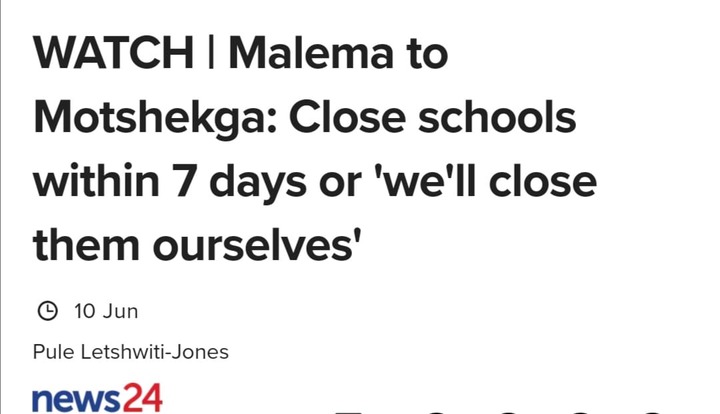
Task: Click the clock icon beside the date
Action: [47, 311]
